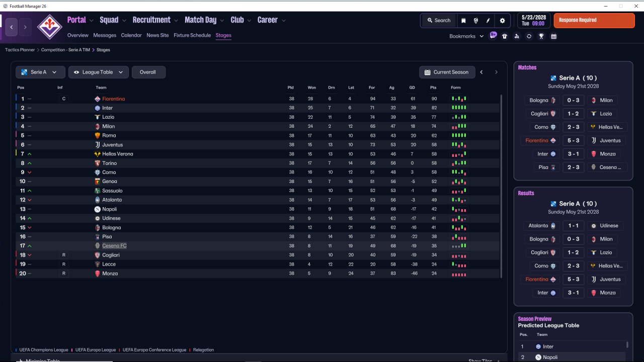Click the Serie A logo in Matches panel
The image size is (644, 362).
[553, 78]
